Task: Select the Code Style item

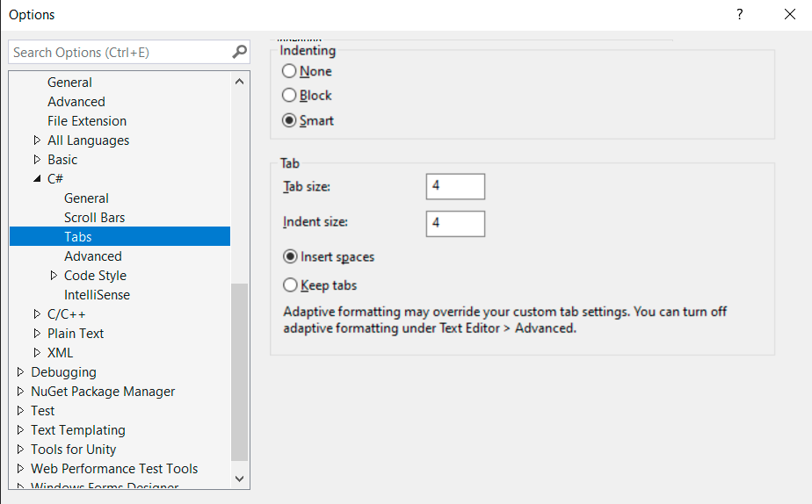Action: coord(95,276)
